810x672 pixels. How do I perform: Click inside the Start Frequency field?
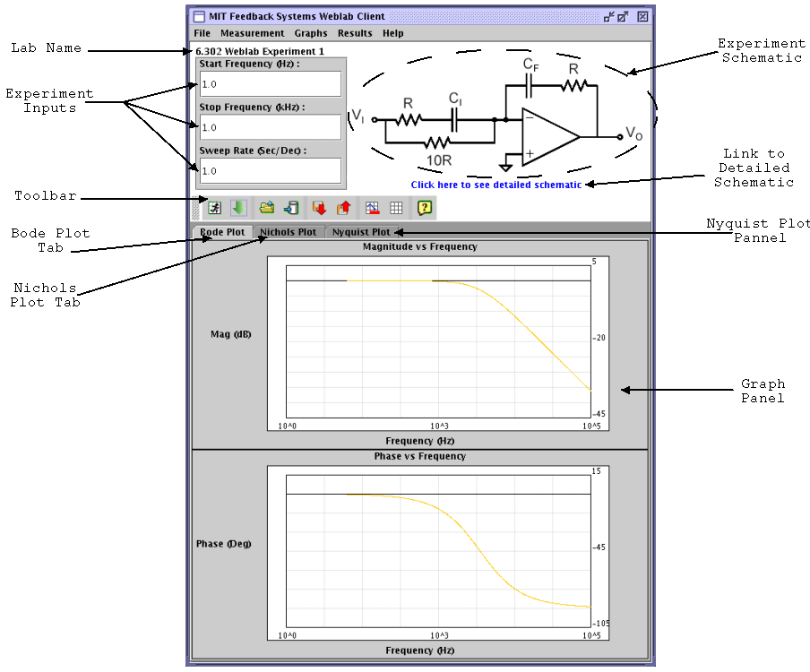tap(269, 83)
